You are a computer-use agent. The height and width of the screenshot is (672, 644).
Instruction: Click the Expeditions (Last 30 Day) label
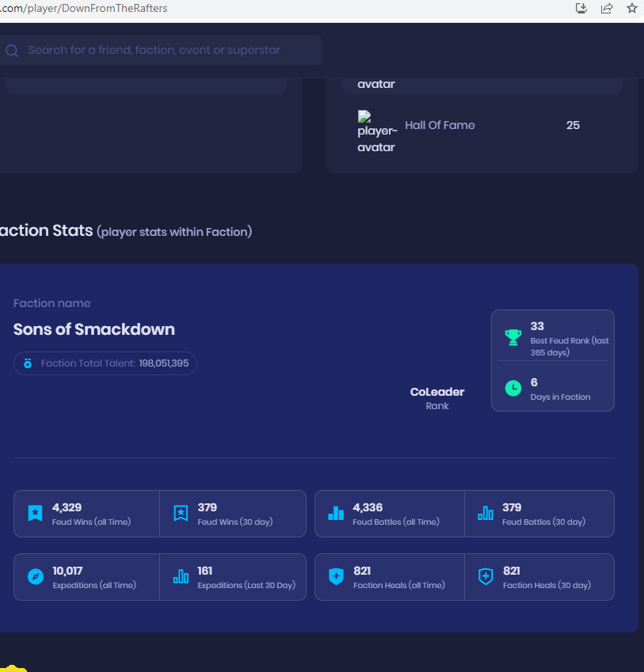[x=246, y=586]
